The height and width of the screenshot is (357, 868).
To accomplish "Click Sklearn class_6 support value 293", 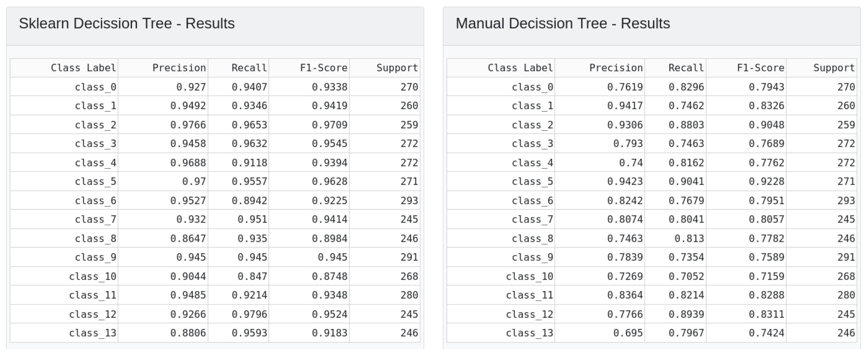I will (x=409, y=201).
